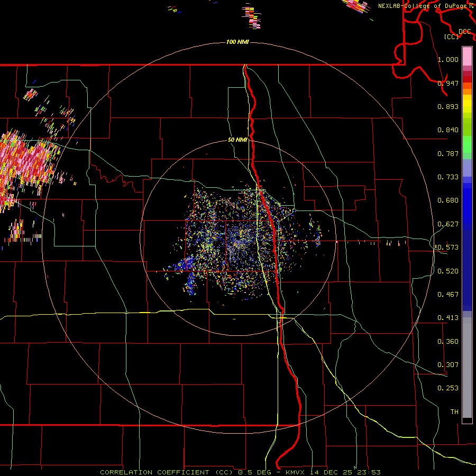Screen dimensions: 476x476
Task: Click the 0.467 legend value
Action: (x=448, y=295)
